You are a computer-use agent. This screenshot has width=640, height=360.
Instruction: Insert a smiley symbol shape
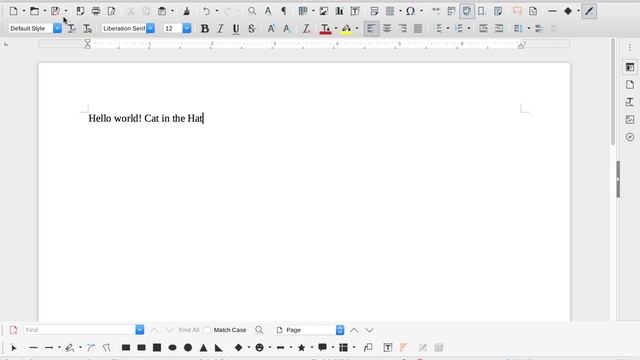coord(259,348)
